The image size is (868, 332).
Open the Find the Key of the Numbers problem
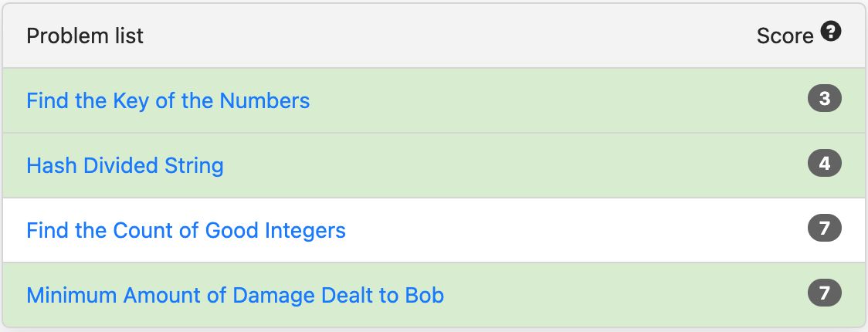[x=168, y=100]
